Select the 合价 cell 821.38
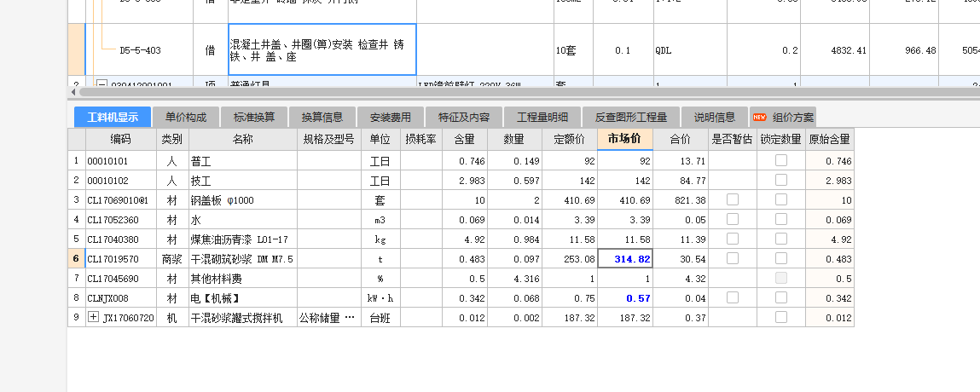 pyautogui.click(x=681, y=200)
